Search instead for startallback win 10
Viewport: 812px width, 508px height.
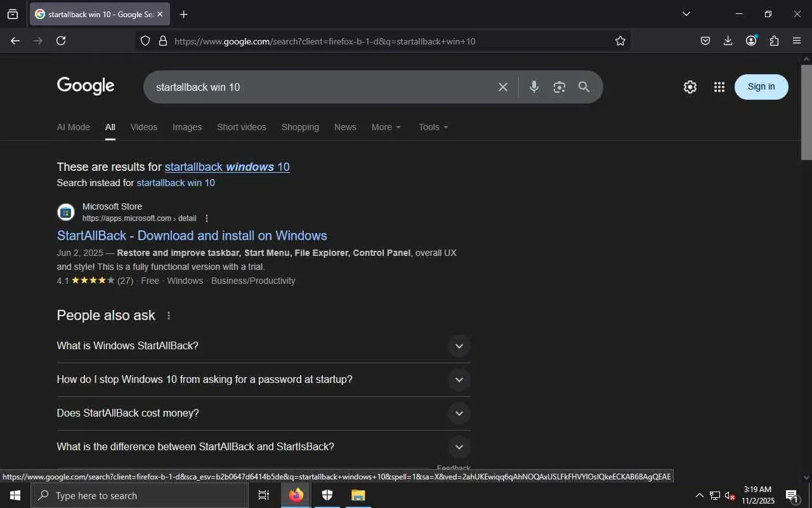pyautogui.click(x=176, y=183)
